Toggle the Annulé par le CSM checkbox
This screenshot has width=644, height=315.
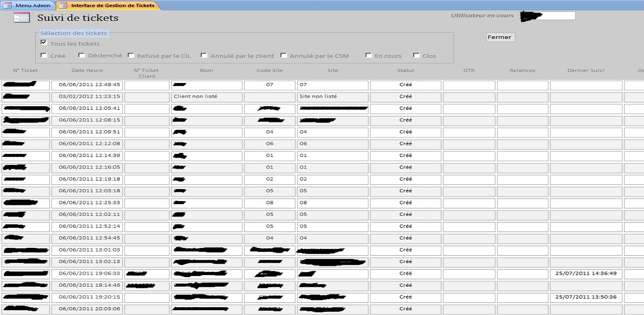pyautogui.click(x=283, y=55)
